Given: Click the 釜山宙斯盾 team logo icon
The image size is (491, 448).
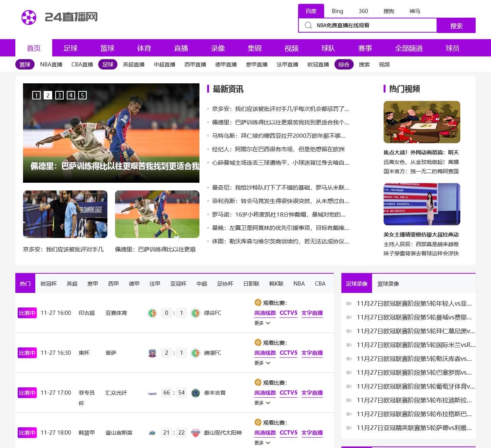Looking at the screenshot, I should point(153,433).
